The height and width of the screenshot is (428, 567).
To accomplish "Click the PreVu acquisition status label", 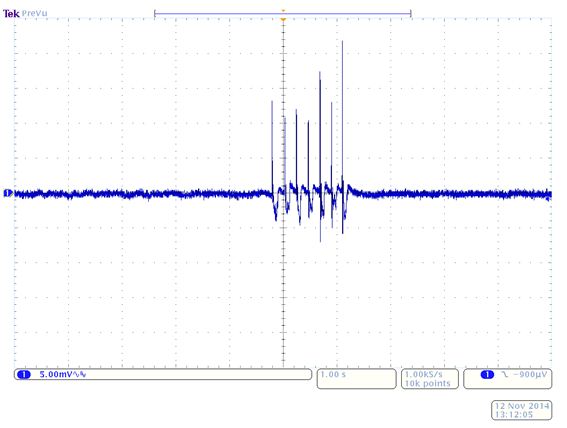I will tap(34, 14).
